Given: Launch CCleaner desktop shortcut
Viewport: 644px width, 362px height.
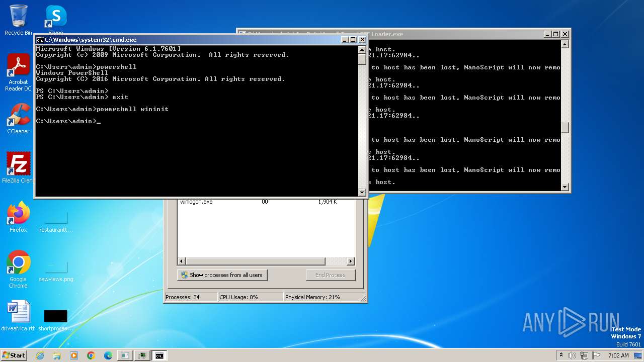Looking at the screenshot, I should tap(18, 119).
